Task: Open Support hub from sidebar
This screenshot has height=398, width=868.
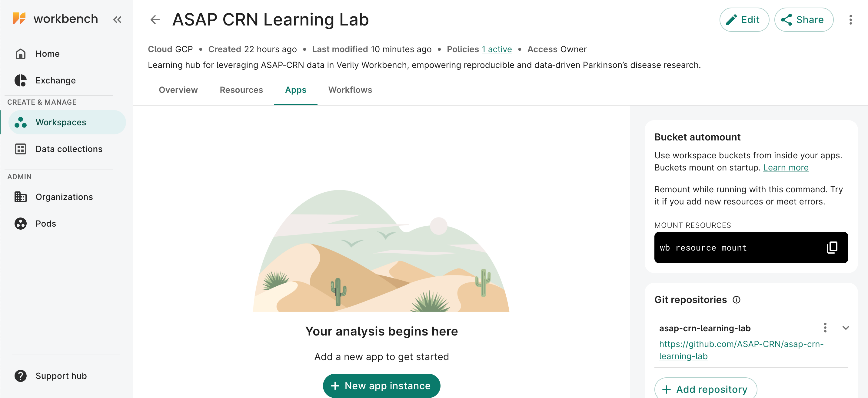Action: pos(61,376)
